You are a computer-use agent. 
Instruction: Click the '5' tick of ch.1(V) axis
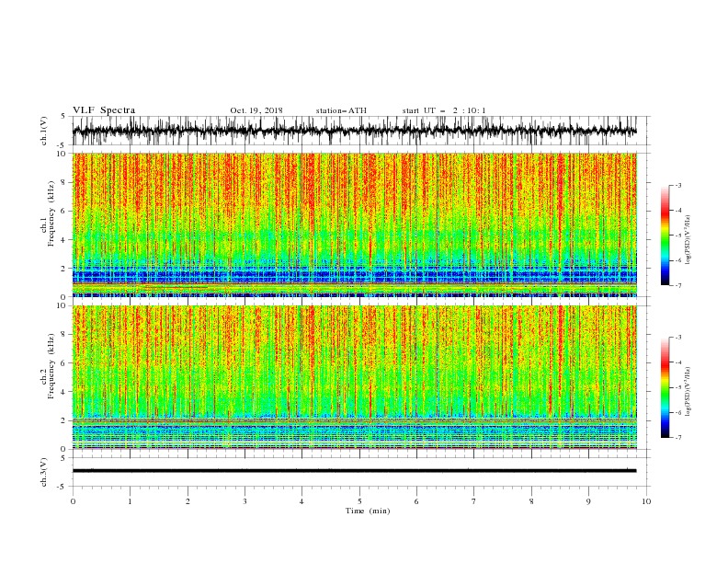(63, 117)
